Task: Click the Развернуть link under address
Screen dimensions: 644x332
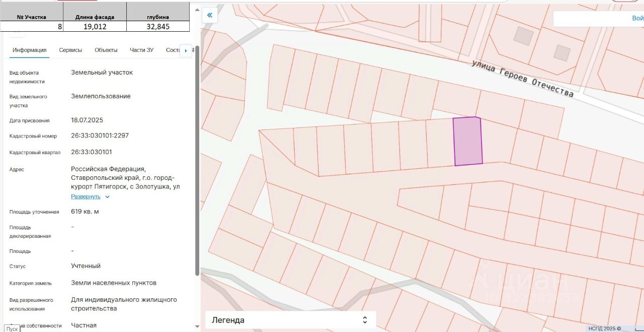Action: click(x=86, y=196)
